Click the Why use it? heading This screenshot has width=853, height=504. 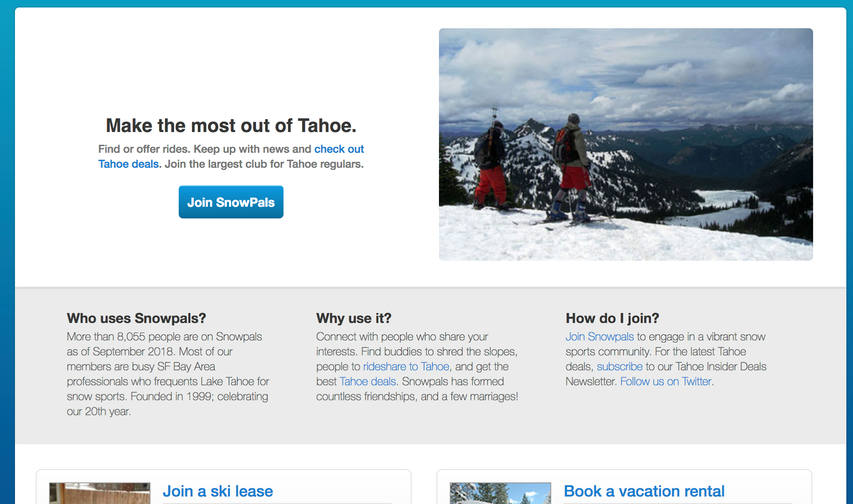pyautogui.click(x=354, y=318)
